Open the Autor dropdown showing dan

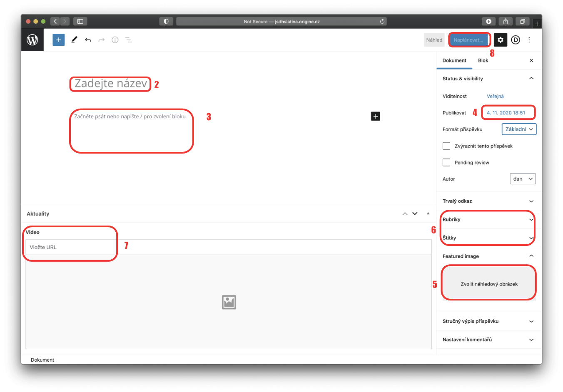pyautogui.click(x=523, y=179)
